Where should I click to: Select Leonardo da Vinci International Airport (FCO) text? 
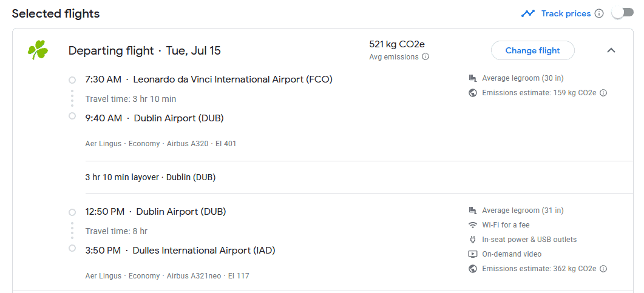(x=232, y=79)
